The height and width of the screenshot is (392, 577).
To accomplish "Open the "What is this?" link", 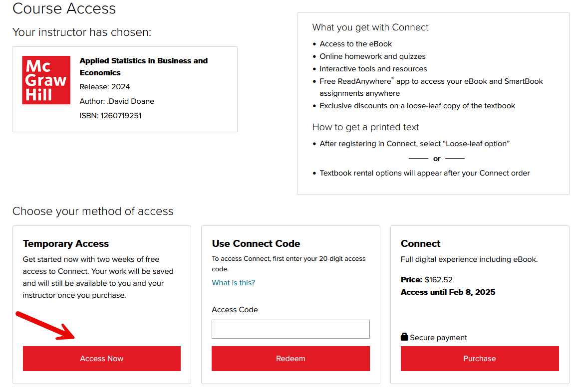I will 233,283.
